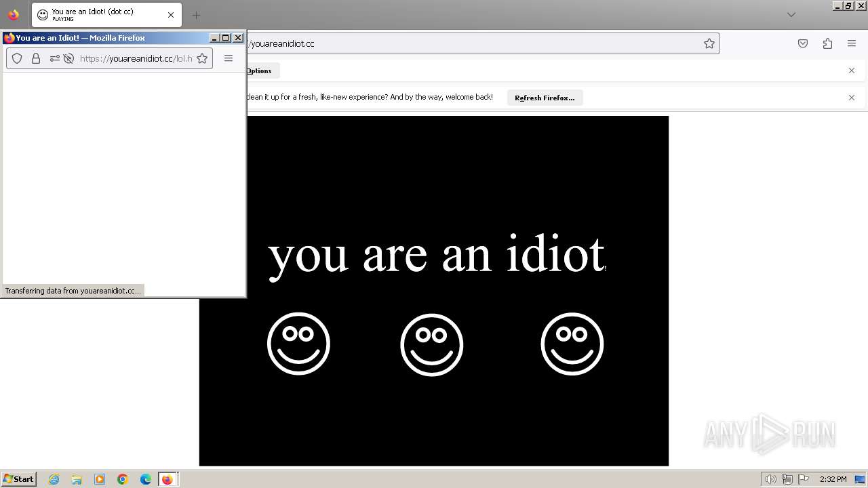This screenshot has width=868, height=488.
Task: Click the popup address bar URL
Action: click(x=136, y=58)
